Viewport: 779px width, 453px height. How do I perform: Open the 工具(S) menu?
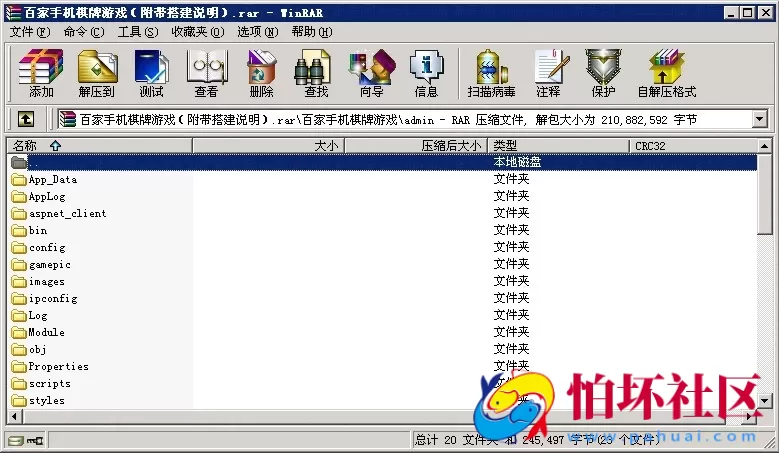pos(138,32)
